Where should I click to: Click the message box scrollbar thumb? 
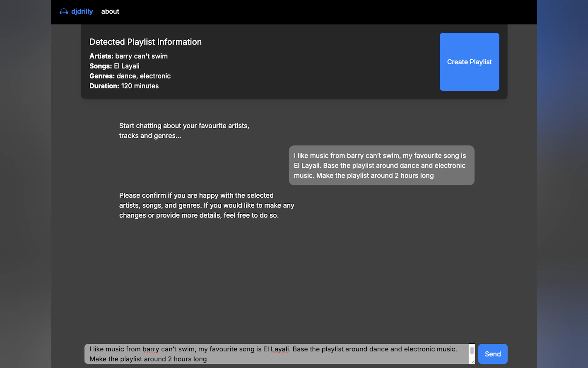472,350
